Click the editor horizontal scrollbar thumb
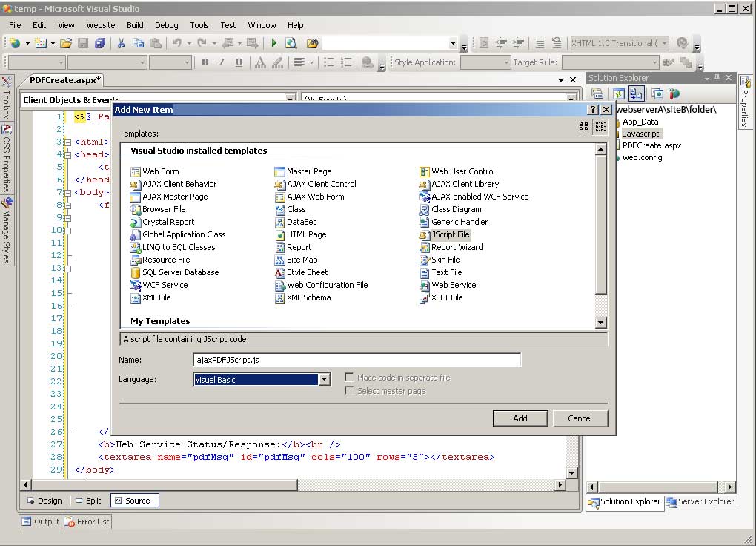Screen dimensions: 756x546 pos(165,484)
